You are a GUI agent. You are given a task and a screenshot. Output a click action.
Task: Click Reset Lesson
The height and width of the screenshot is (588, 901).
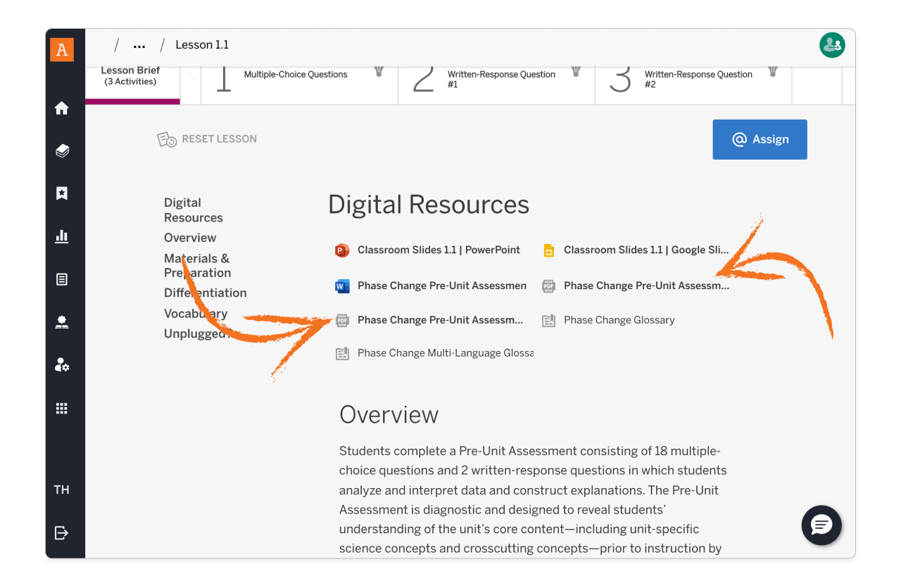[207, 139]
